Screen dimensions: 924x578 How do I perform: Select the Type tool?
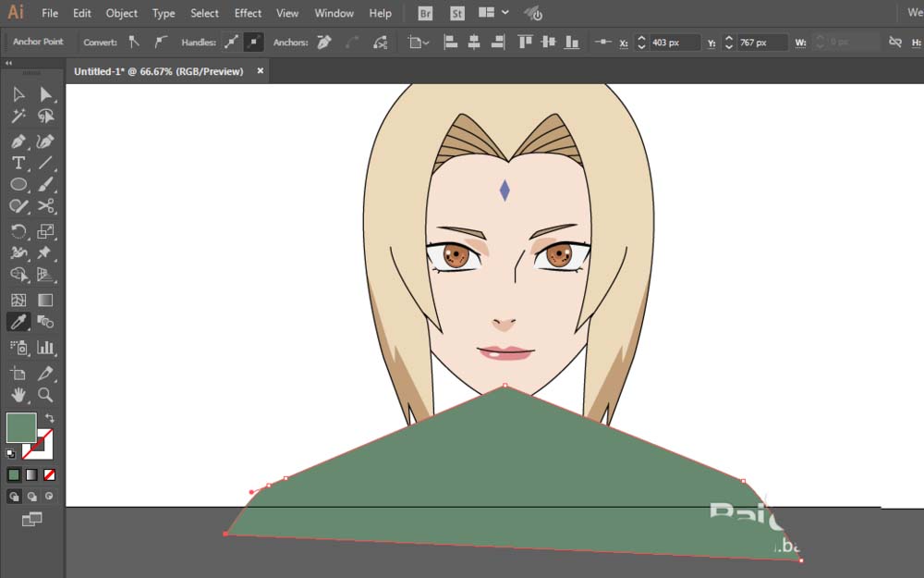pyautogui.click(x=18, y=163)
